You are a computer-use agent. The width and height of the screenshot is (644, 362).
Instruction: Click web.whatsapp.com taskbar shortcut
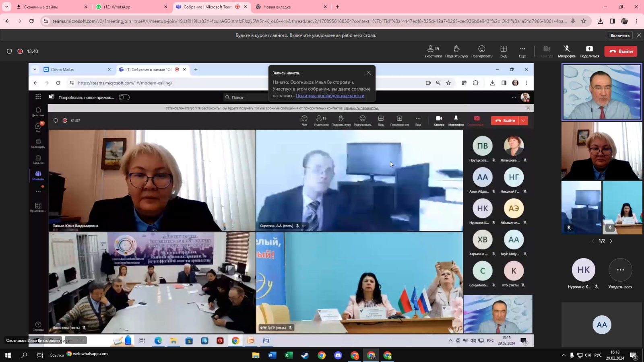87,354
